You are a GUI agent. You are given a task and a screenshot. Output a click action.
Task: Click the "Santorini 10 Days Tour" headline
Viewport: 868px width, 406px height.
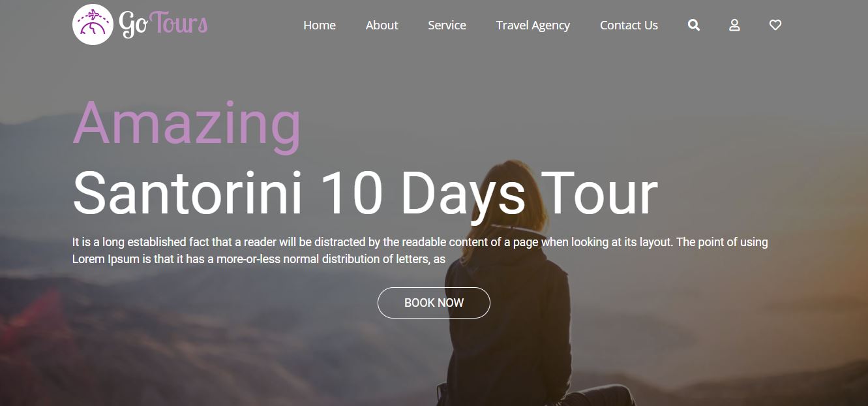click(365, 193)
